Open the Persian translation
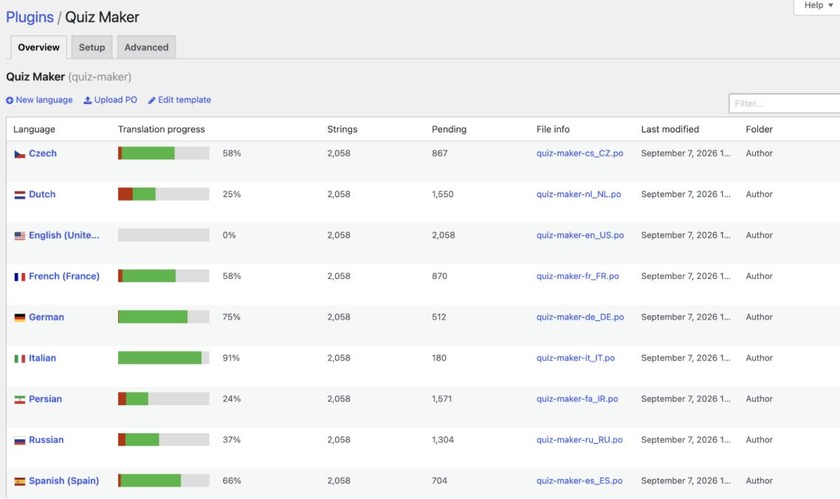Image resolution: width=840 pixels, height=499 pixels. [x=45, y=399]
